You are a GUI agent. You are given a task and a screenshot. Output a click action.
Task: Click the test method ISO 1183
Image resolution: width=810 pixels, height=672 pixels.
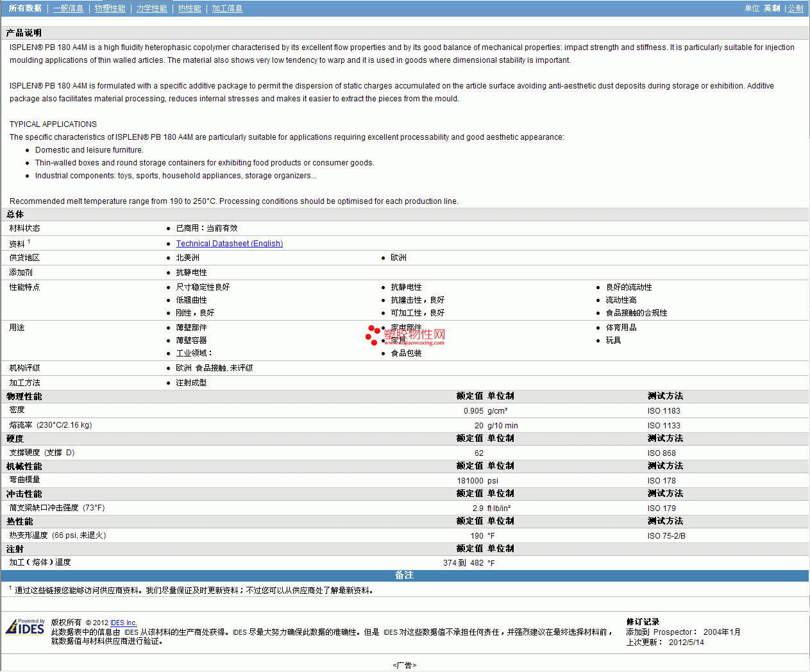point(664,411)
